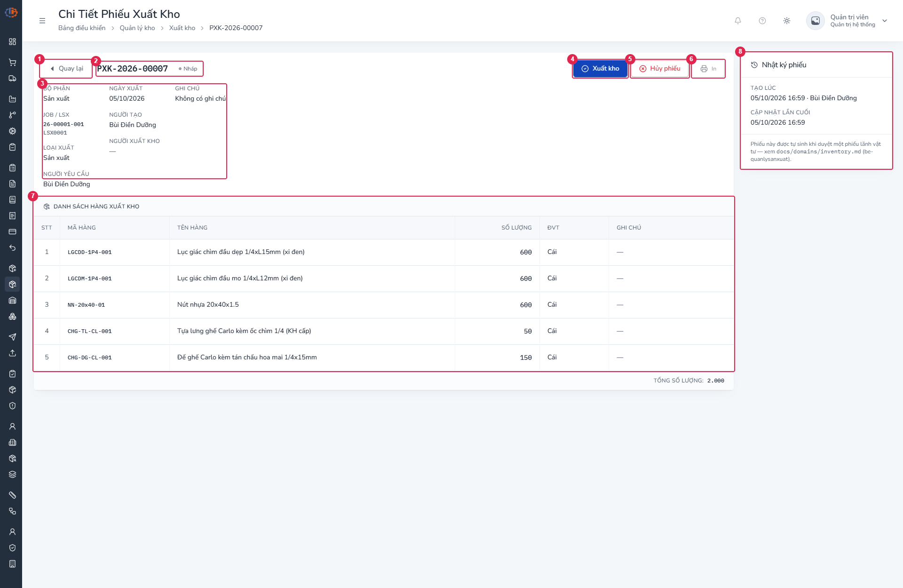Open the delivery truck sidebar icon
The width and height of the screenshot is (903, 588).
13,79
